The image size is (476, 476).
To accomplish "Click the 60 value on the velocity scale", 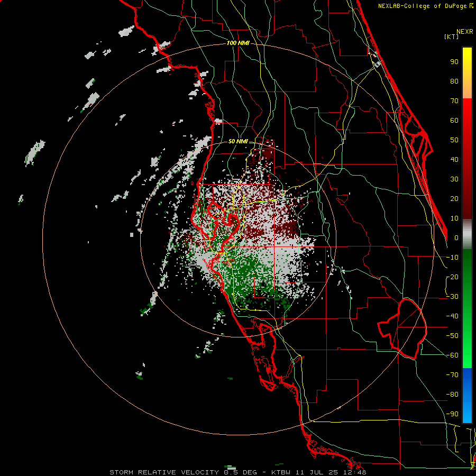I will tap(454, 121).
